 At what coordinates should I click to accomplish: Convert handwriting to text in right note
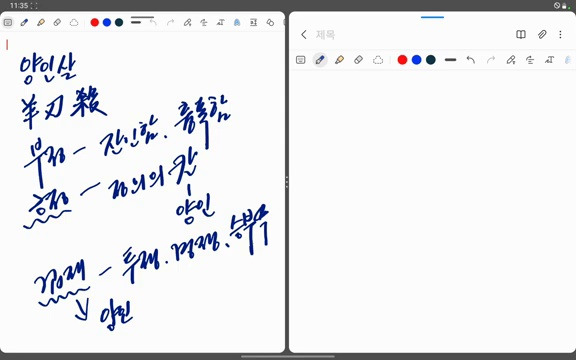point(550,60)
